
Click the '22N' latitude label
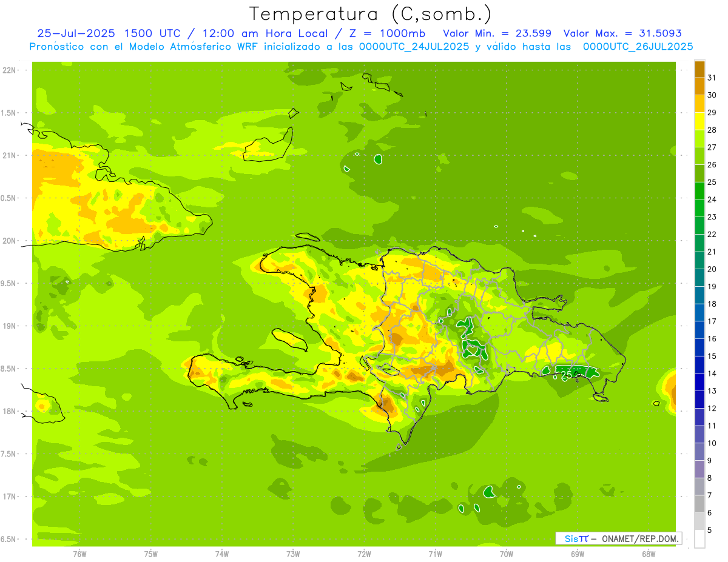pyautogui.click(x=8, y=70)
